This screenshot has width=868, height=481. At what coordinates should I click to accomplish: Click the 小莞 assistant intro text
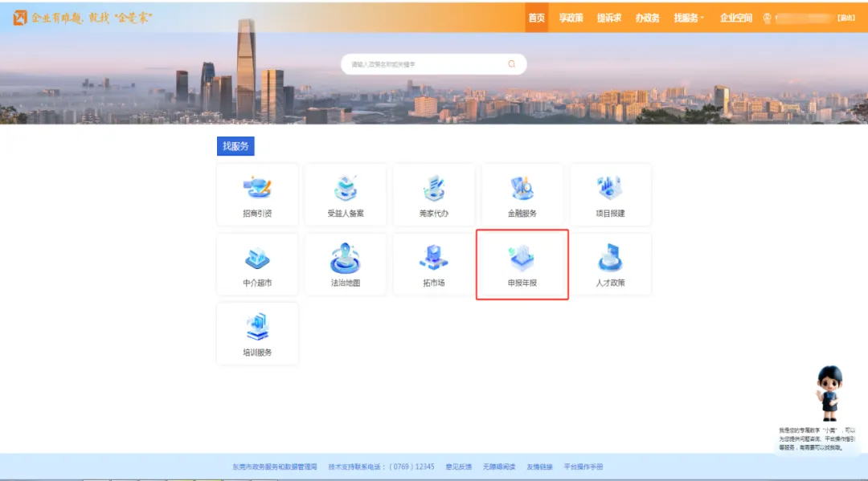[x=817, y=439]
